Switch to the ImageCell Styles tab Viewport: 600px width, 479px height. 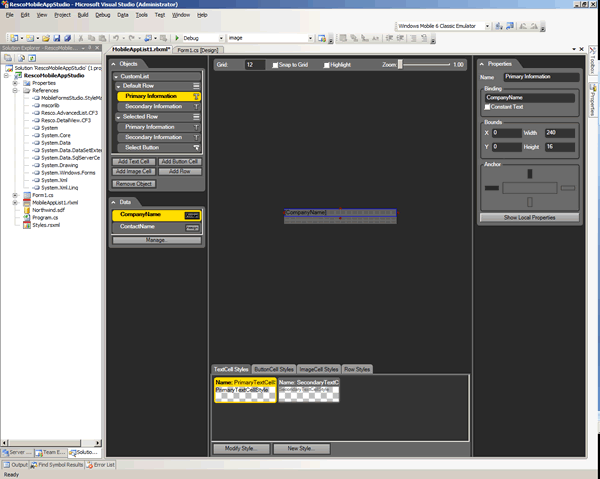(x=319, y=369)
